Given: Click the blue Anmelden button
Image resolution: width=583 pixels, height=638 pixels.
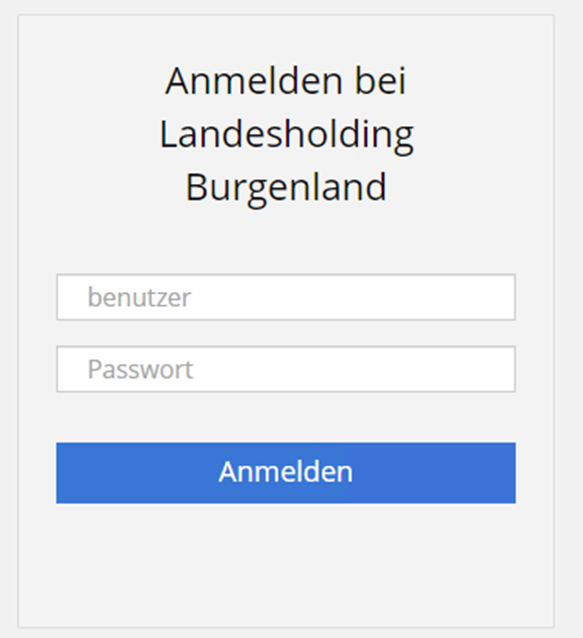Looking at the screenshot, I should [286, 473].
